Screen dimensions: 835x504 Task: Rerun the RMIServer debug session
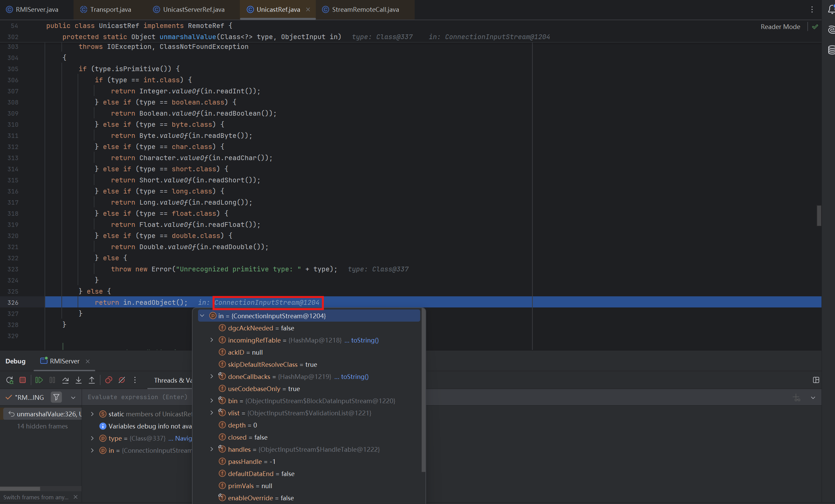point(10,380)
